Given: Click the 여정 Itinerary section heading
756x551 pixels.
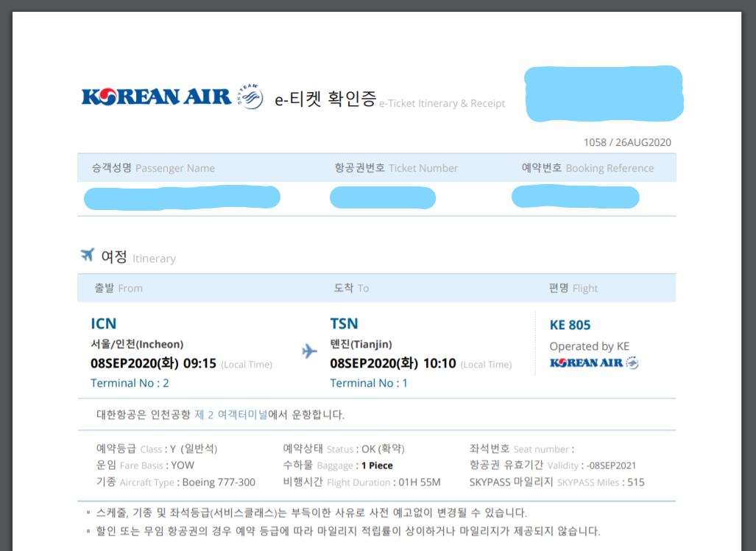Looking at the screenshot, I should tap(138, 257).
